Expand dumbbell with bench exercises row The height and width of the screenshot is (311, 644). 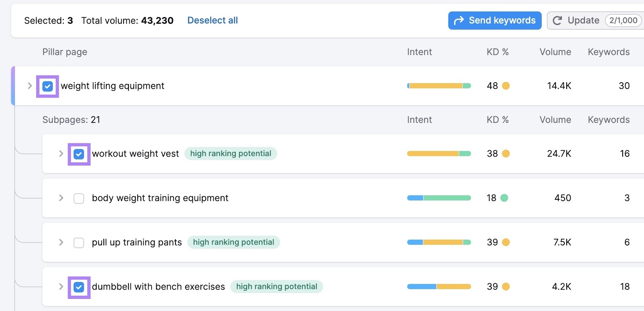point(61,286)
